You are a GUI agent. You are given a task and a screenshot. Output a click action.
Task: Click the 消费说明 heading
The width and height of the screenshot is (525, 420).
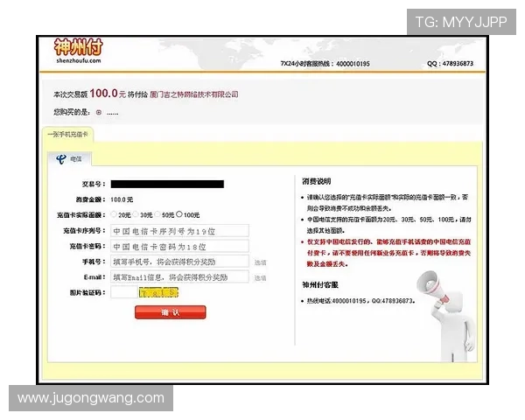pyautogui.click(x=317, y=181)
